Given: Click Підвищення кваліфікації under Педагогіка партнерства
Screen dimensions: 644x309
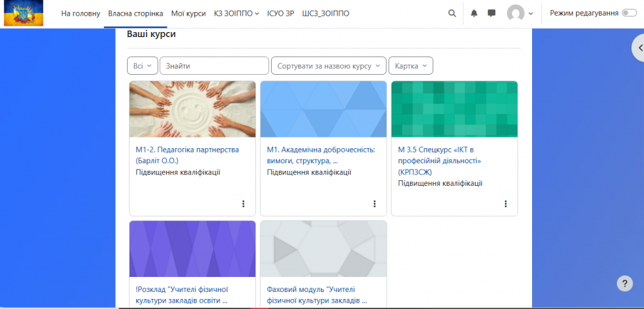Looking at the screenshot, I should point(178,172).
